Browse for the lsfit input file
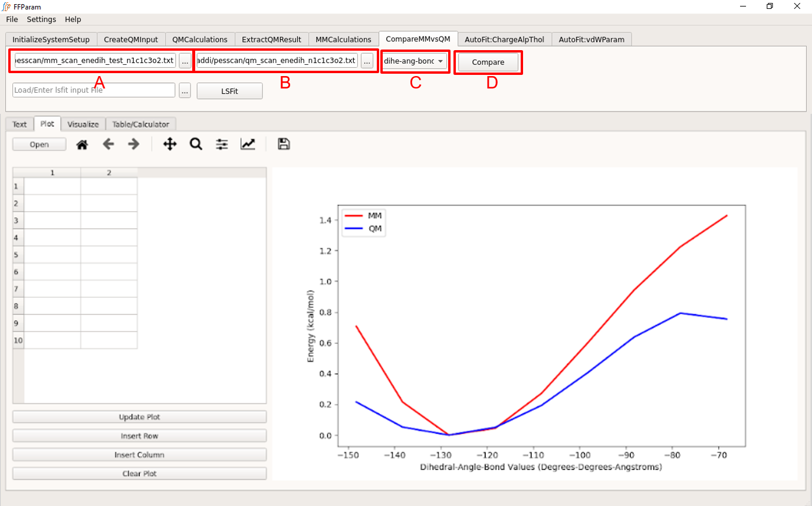Viewport: 812px width, 506px height. (185, 91)
